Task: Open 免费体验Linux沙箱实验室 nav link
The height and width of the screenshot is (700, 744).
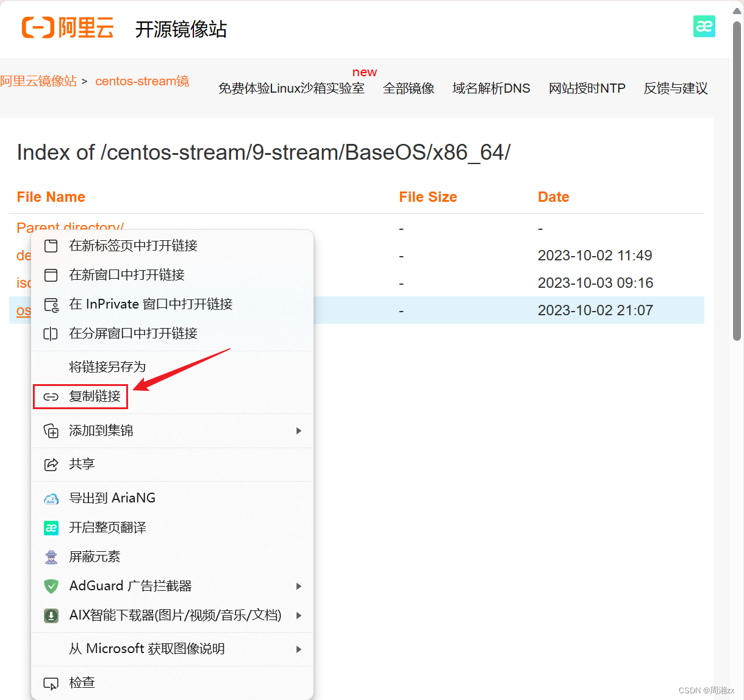Action: 292,88
